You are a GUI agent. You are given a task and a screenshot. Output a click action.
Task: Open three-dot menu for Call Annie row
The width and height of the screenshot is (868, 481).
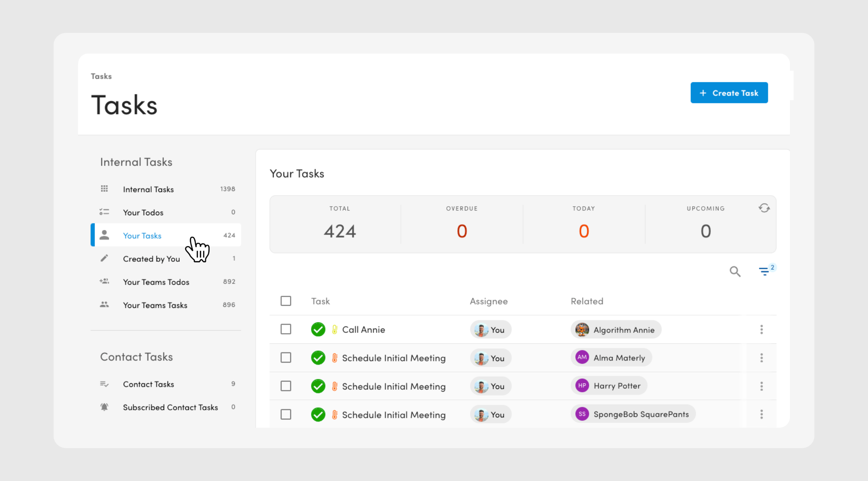tap(761, 329)
